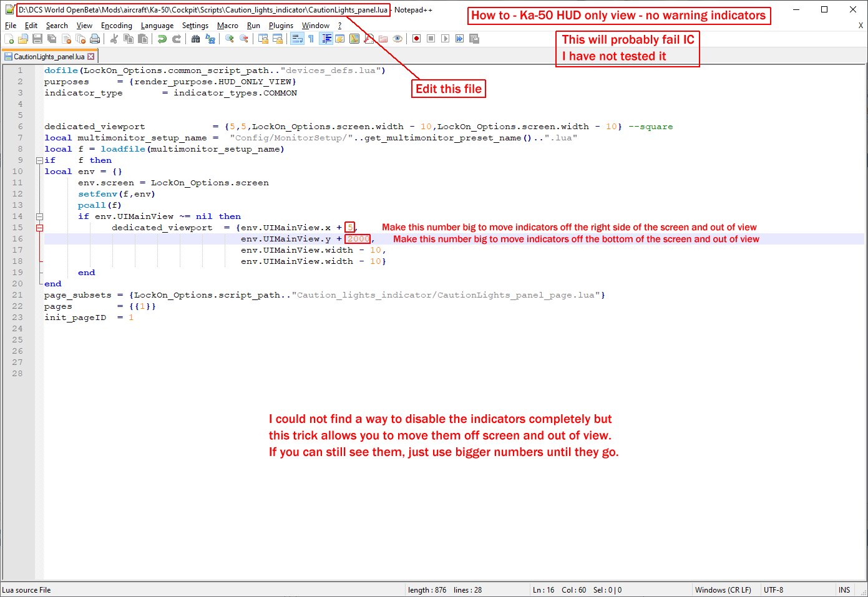868x597 pixels.
Task: Open the Run menu
Action: [x=253, y=26]
